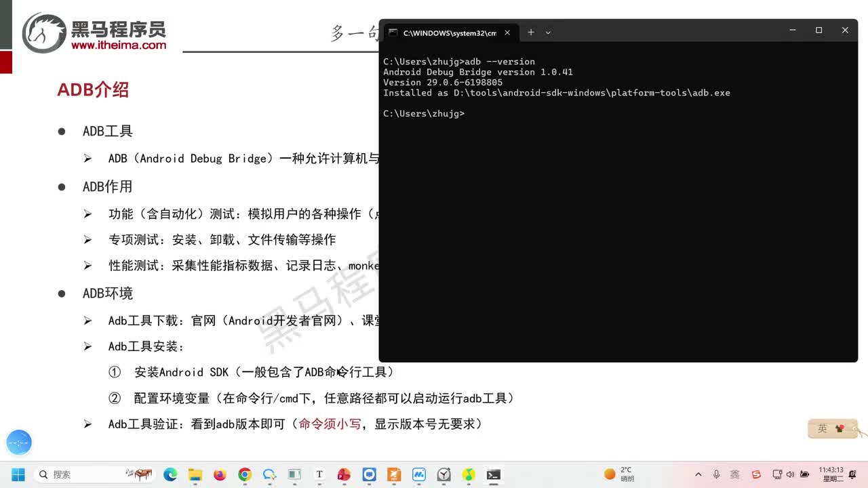Viewport: 868px width, 488px height.
Task: Open the clock app on the taskbar
Action: 443,474
